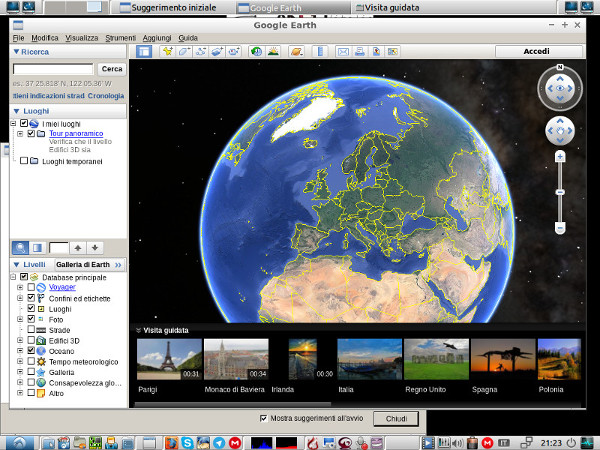This screenshot has width=600, height=450.
Task: Click the hand center of move joystick
Action: click(560, 131)
